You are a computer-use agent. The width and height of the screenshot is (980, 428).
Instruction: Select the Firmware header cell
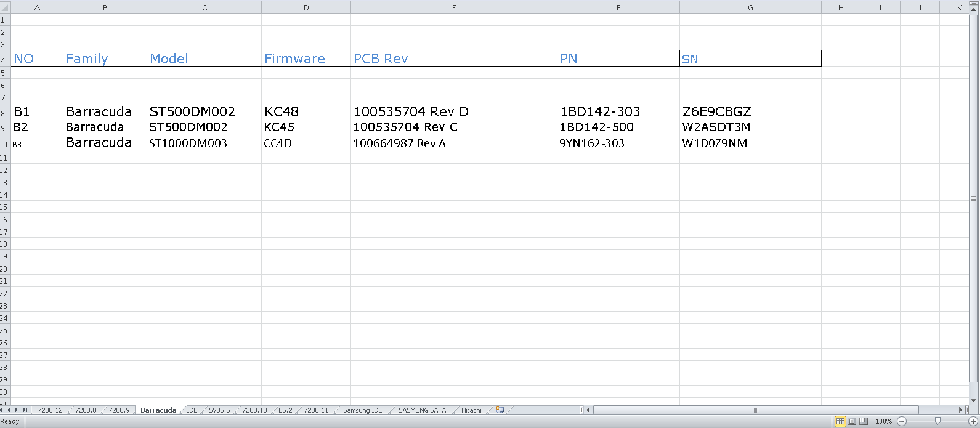(306, 59)
